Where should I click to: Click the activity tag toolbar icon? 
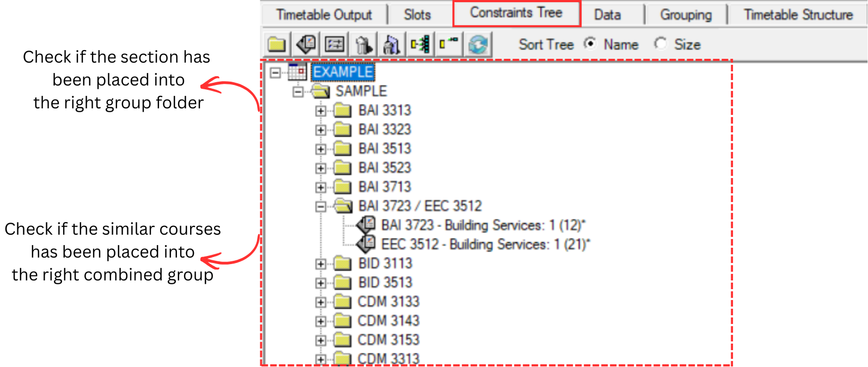click(306, 44)
